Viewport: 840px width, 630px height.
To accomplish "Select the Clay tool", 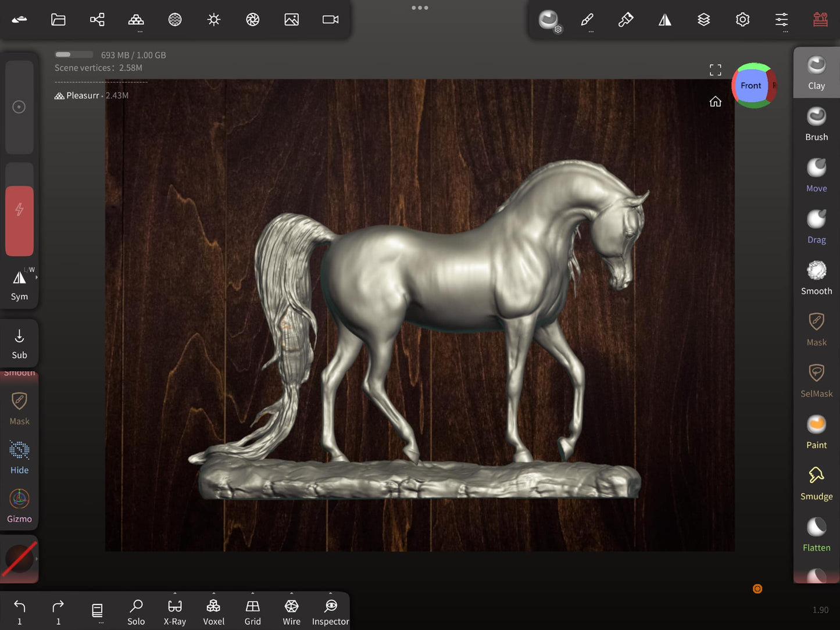I will pyautogui.click(x=817, y=73).
